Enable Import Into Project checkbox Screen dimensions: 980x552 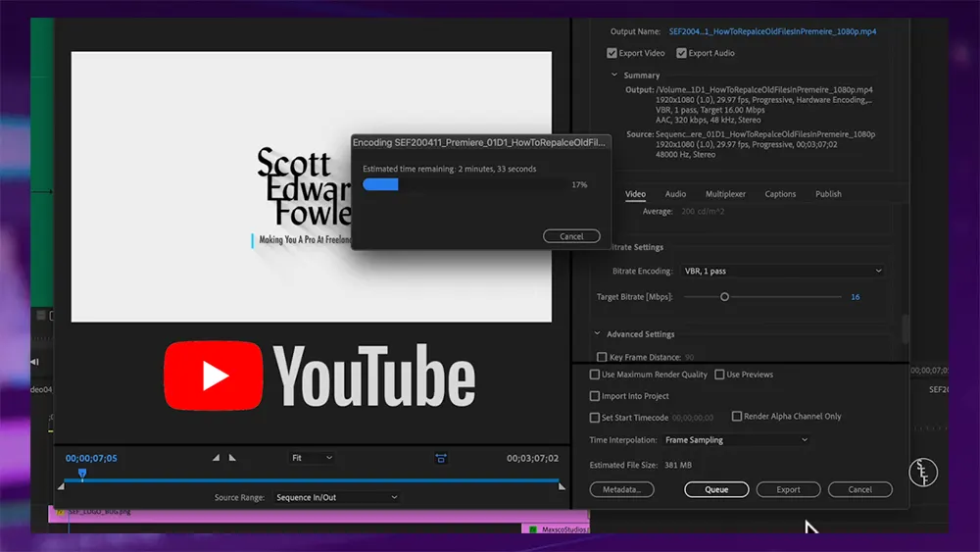tap(595, 396)
